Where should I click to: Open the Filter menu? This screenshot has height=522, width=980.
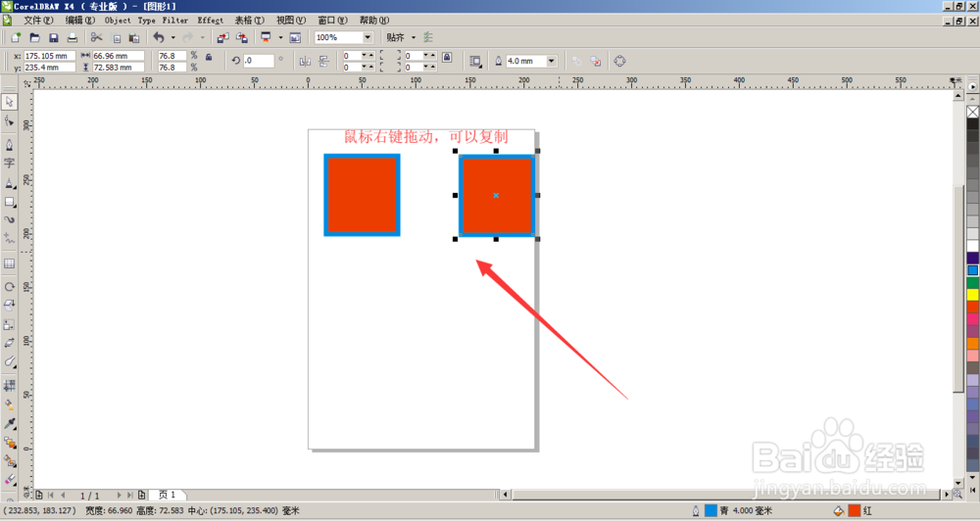175,20
